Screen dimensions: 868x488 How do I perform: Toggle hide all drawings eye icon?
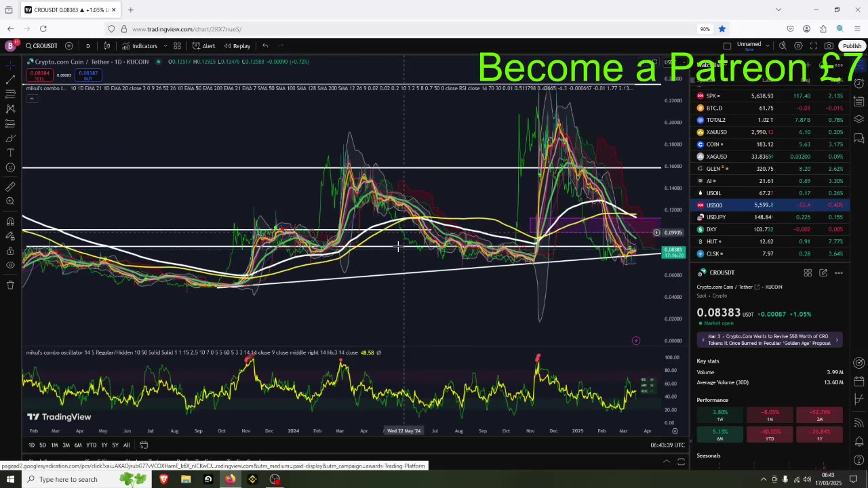coord(10,265)
